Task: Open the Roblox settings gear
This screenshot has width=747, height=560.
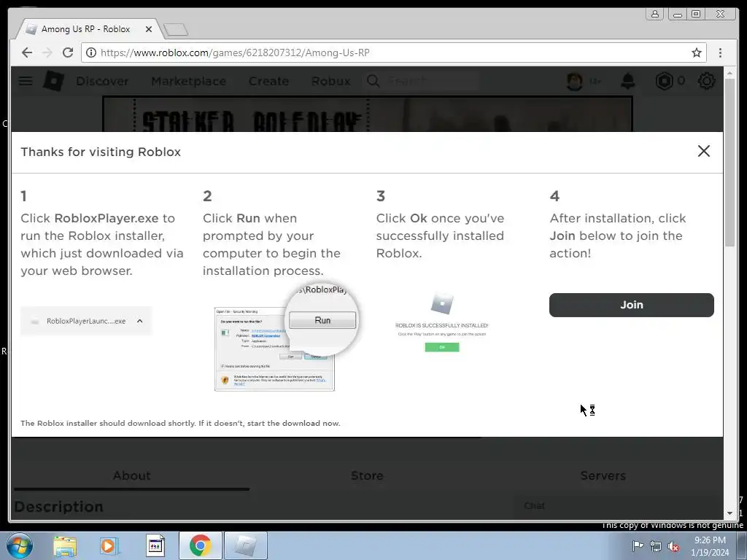Action: [x=706, y=82]
